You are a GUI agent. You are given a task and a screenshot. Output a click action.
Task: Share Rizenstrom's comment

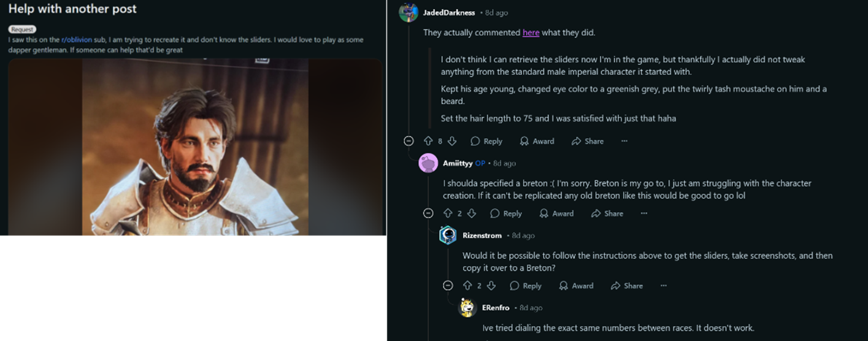click(x=626, y=286)
